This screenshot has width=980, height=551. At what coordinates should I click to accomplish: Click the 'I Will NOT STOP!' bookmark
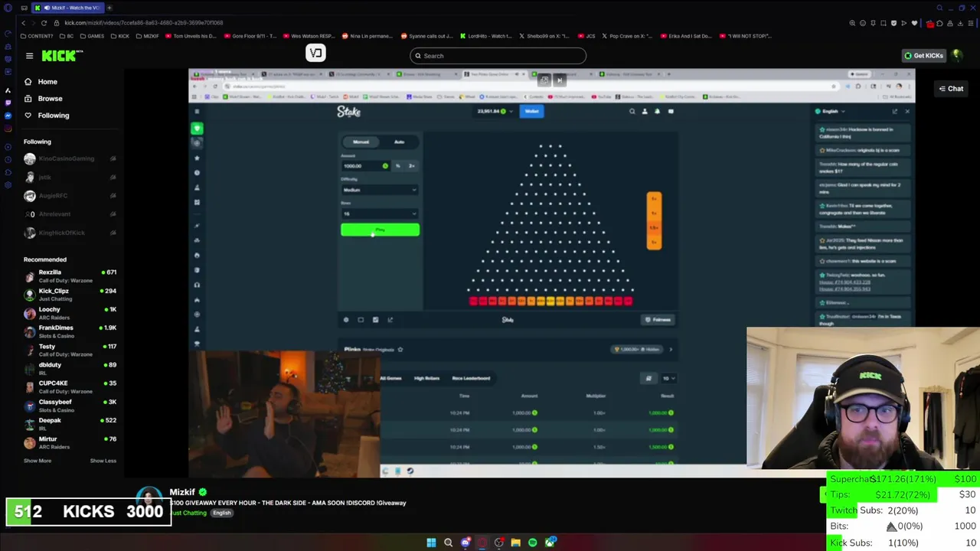pos(746,36)
